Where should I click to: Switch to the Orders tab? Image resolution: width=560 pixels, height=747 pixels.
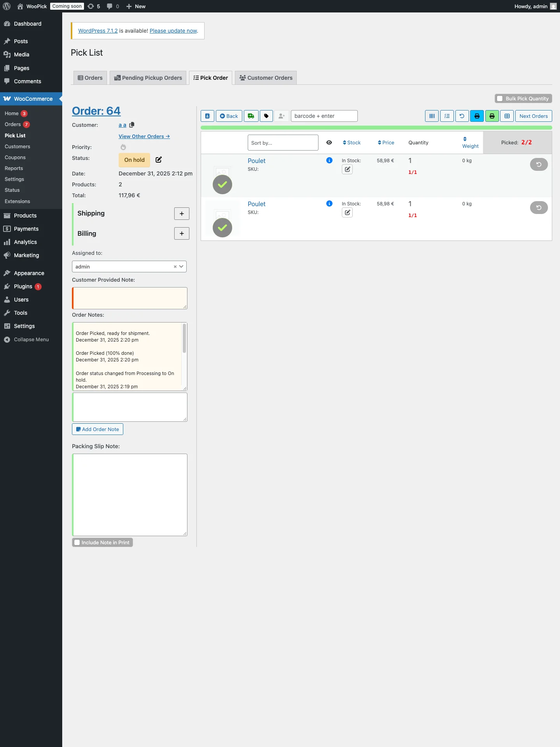(x=90, y=78)
